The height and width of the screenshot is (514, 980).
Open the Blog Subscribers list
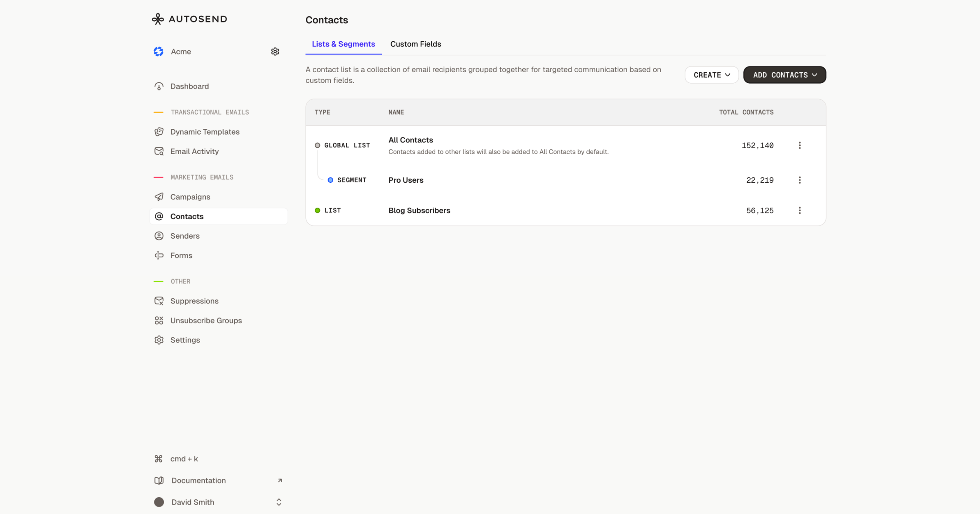(419, 210)
